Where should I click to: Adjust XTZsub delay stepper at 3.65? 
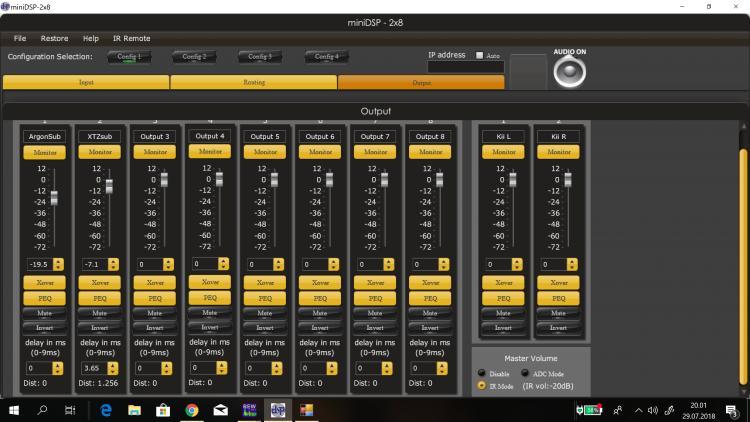112,368
